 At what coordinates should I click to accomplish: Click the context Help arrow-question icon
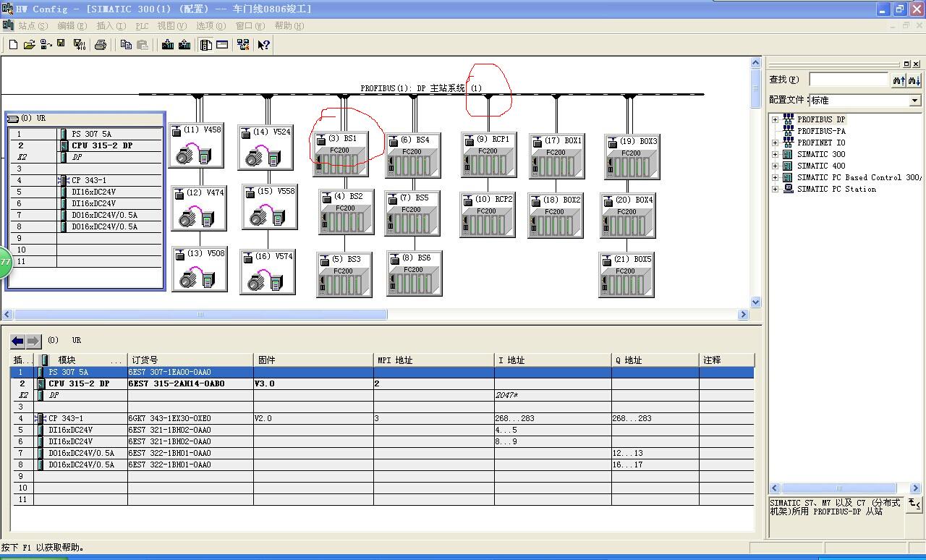pos(263,45)
